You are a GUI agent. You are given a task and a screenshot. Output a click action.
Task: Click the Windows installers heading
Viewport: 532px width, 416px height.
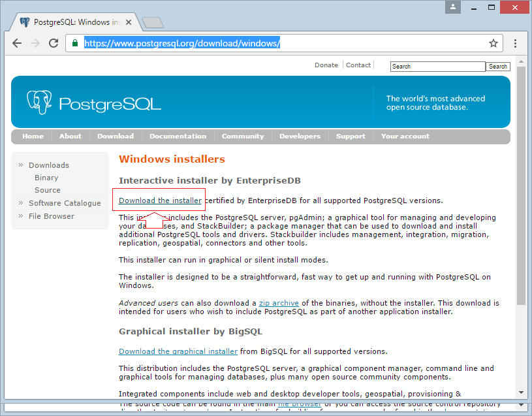172,159
